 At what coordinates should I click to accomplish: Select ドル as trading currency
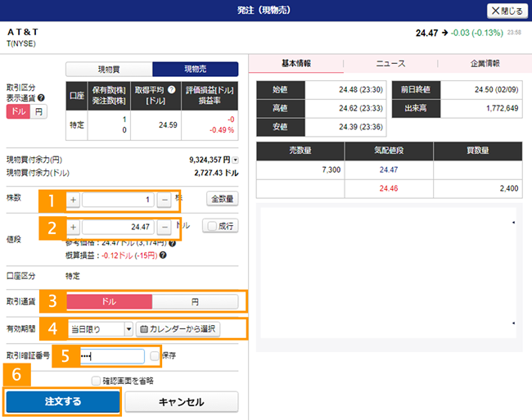pos(109,301)
